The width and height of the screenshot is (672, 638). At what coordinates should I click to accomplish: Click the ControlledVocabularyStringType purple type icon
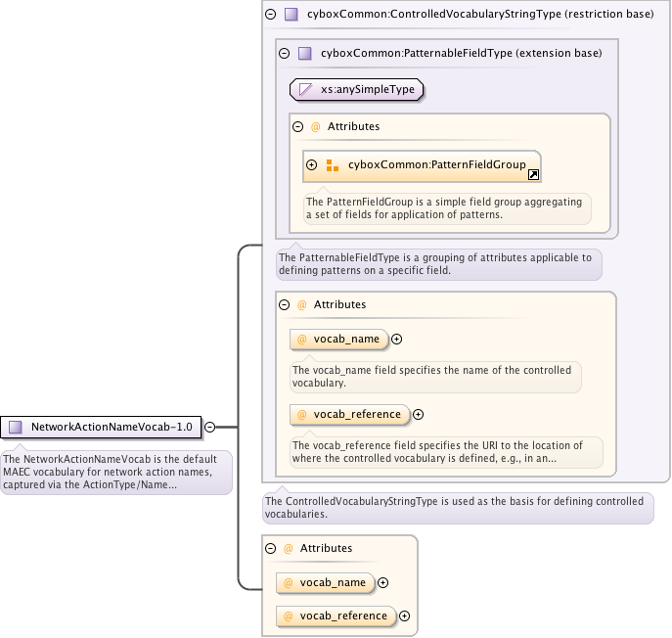(291, 15)
